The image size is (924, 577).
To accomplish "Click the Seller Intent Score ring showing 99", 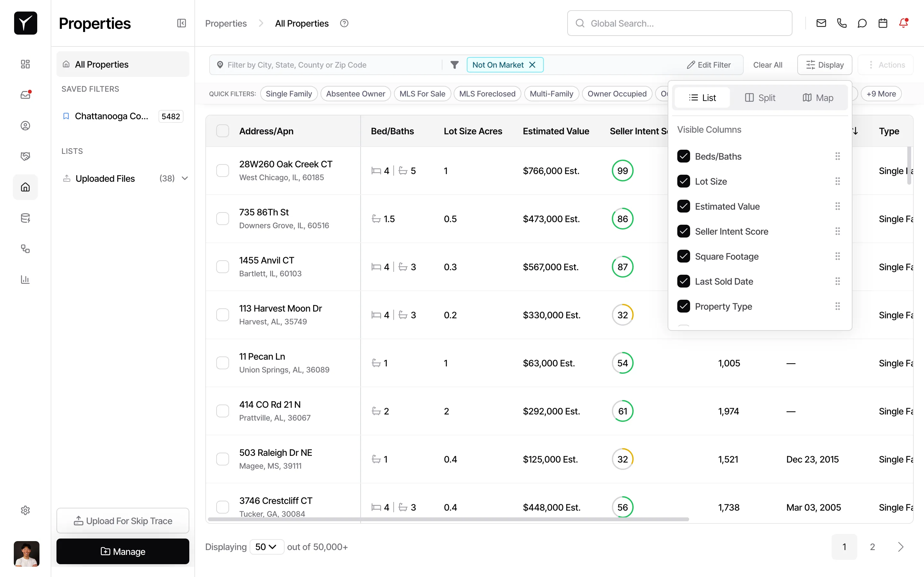I will click(x=622, y=171).
